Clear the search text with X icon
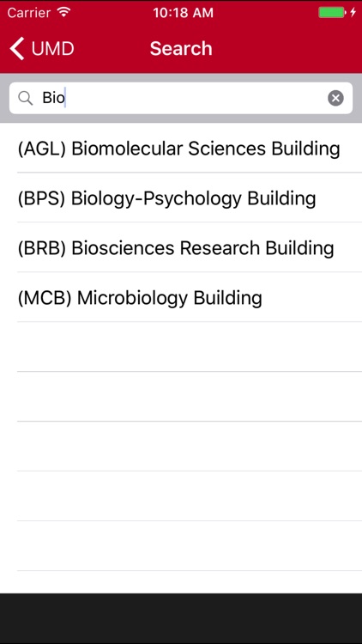 tap(335, 98)
